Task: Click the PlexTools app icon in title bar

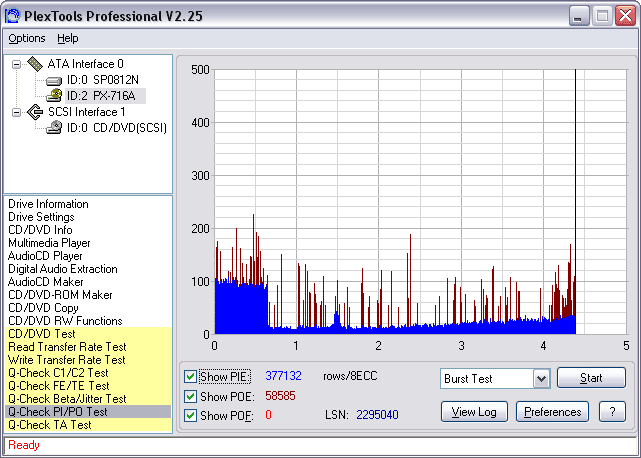Action: [x=12, y=16]
